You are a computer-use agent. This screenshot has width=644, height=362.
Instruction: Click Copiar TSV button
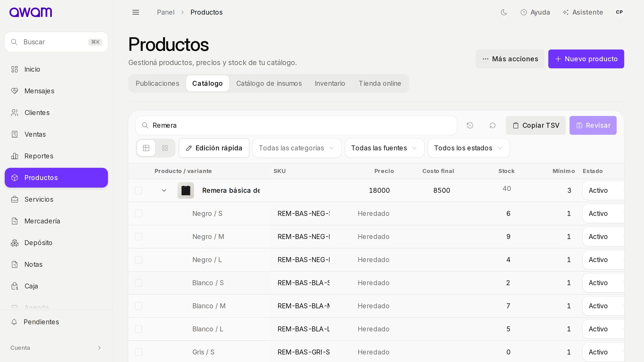pos(536,125)
